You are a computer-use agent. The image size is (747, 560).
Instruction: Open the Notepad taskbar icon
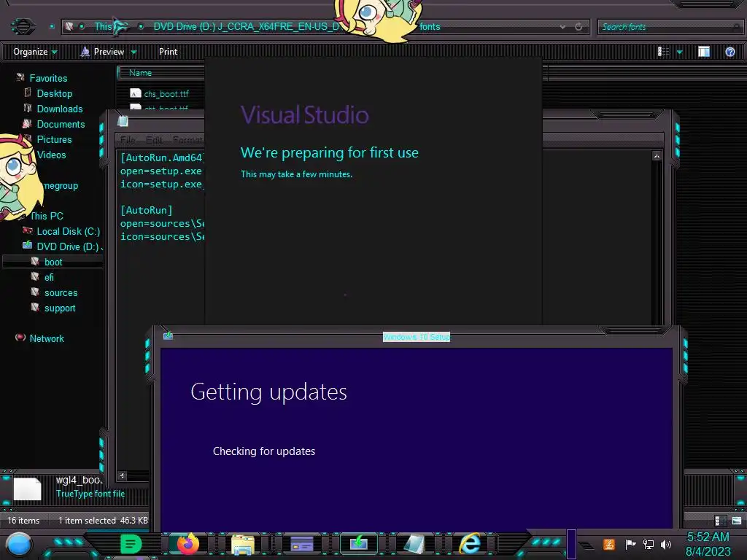coord(414,544)
